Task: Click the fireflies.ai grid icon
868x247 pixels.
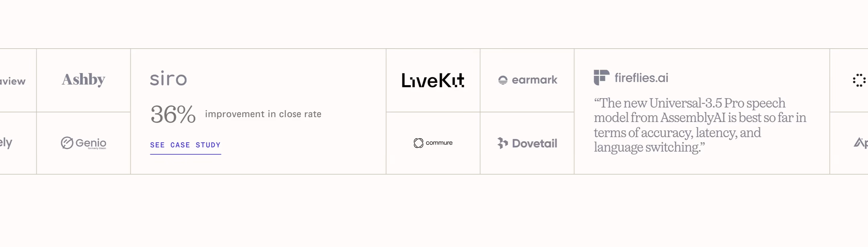Action: 602,78
